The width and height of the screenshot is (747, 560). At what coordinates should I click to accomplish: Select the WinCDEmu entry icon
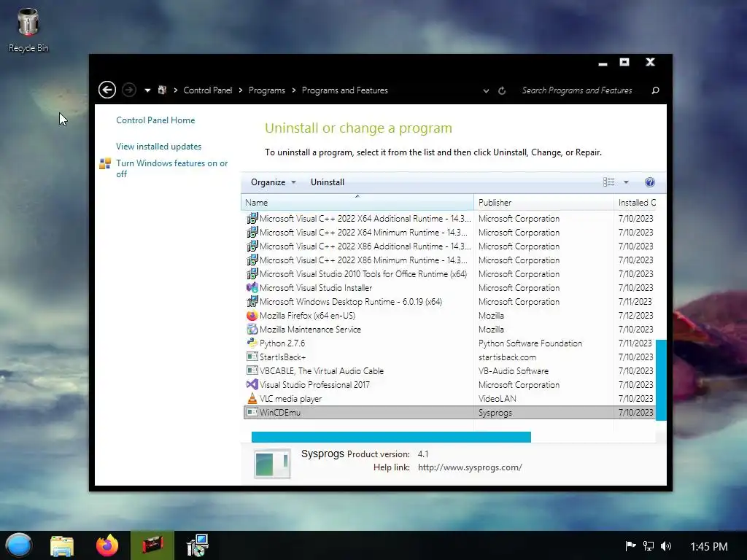(x=252, y=413)
